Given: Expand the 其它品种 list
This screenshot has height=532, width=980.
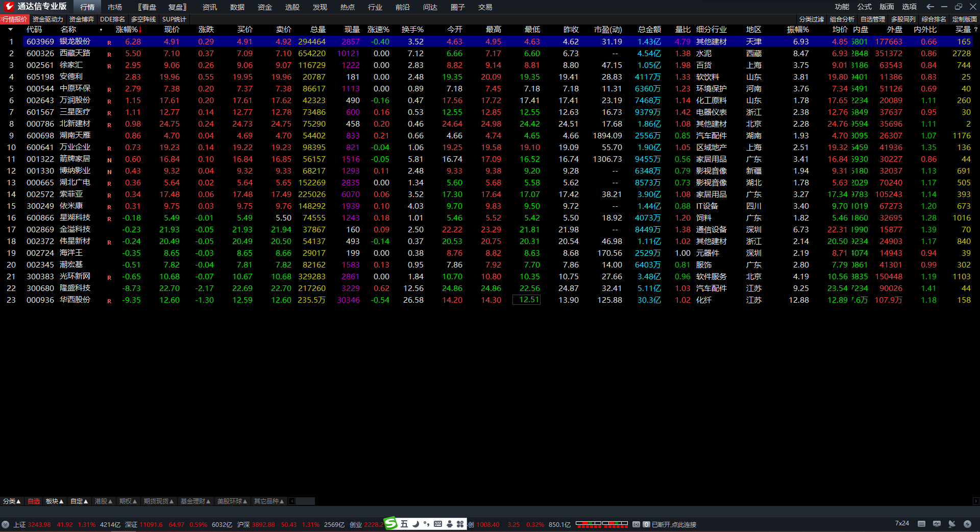Looking at the screenshot, I should tap(269, 501).
